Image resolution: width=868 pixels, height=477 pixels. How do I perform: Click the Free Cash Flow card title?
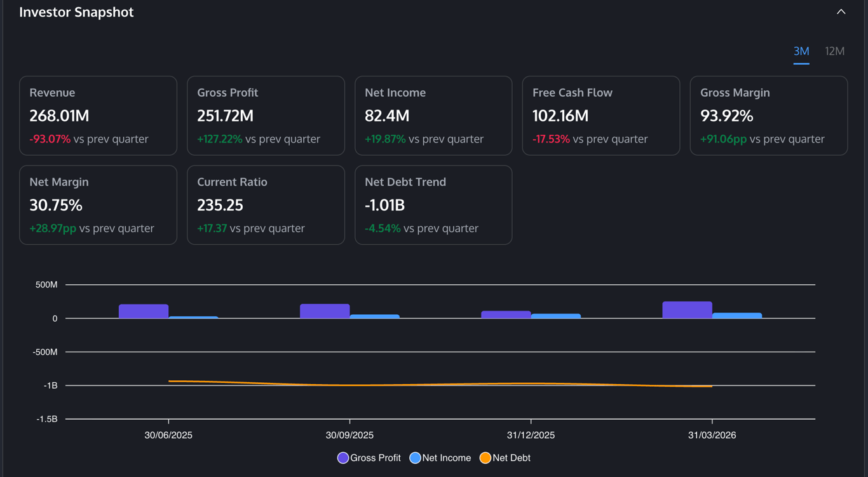[573, 92]
